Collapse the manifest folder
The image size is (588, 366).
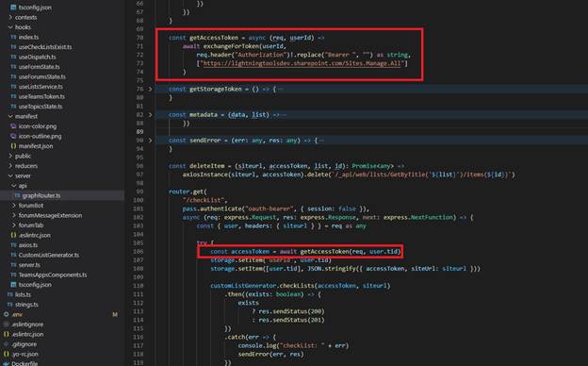coord(25,116)
